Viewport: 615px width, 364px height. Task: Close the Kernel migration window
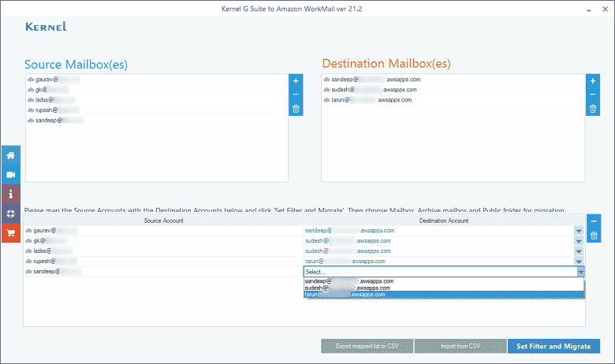pyautogui.click(x=605, y=9)
